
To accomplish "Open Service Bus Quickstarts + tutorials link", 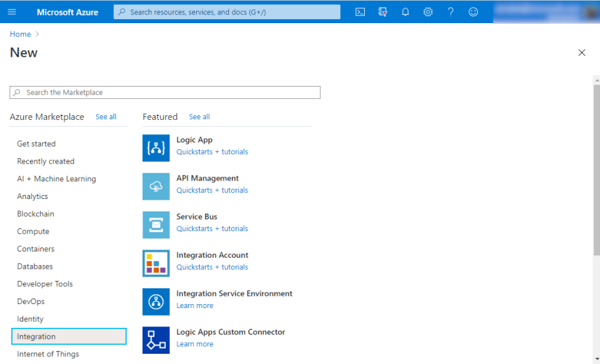I will 212,228.
